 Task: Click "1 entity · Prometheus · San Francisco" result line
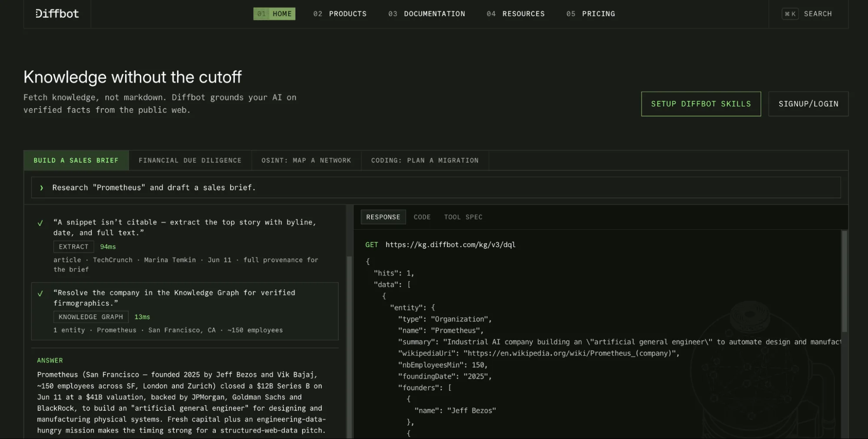point(168,330)
